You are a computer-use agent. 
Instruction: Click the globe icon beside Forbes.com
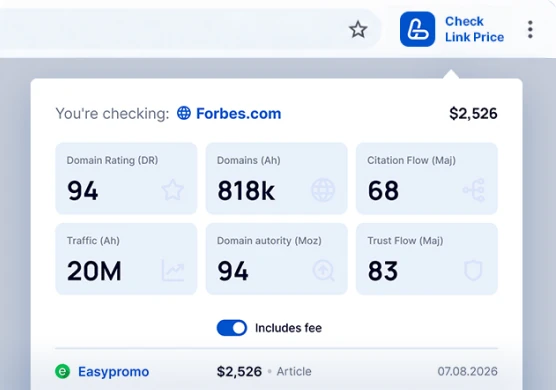click(x=184, y=113)
